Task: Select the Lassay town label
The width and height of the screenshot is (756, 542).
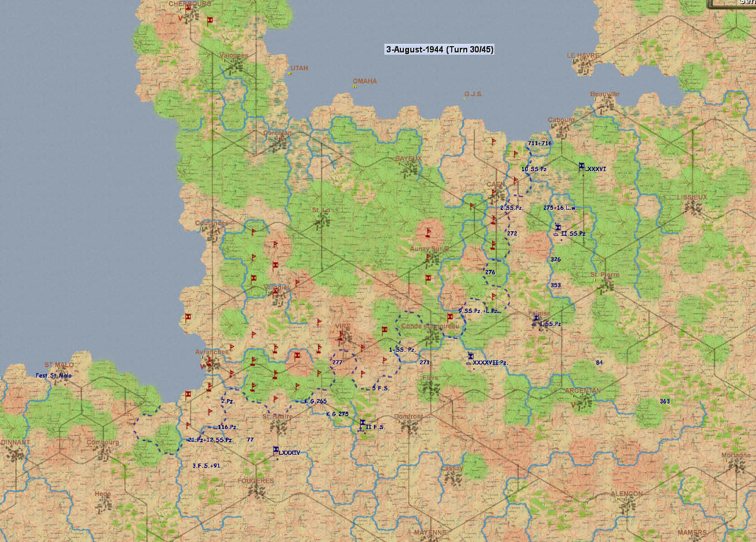Action: [452, 468]
